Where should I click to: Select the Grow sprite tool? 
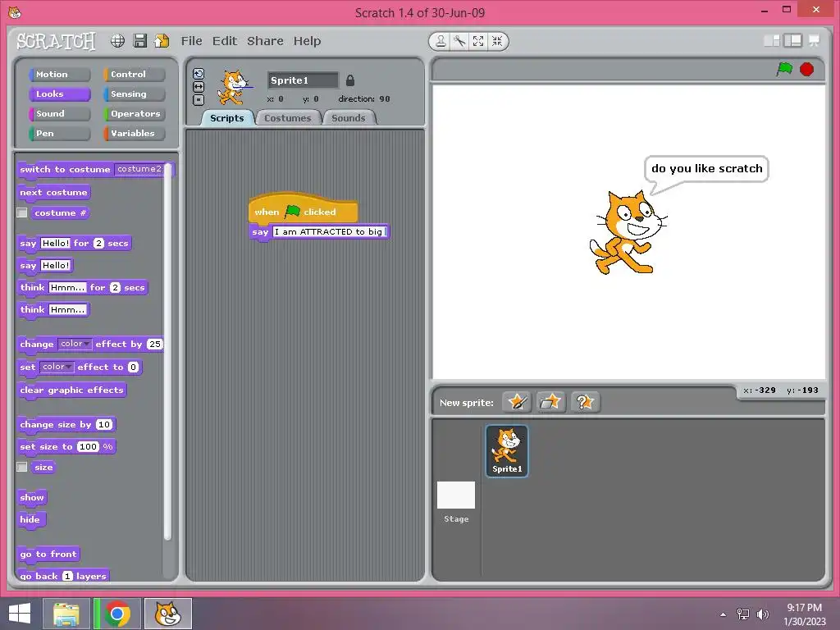pos(478,41)
